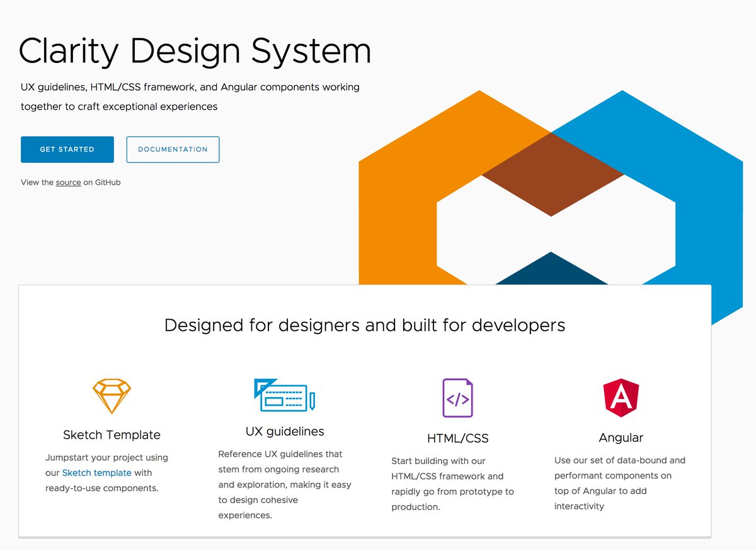Open the DOCUMENTATION button

click(x=173, y=149)
